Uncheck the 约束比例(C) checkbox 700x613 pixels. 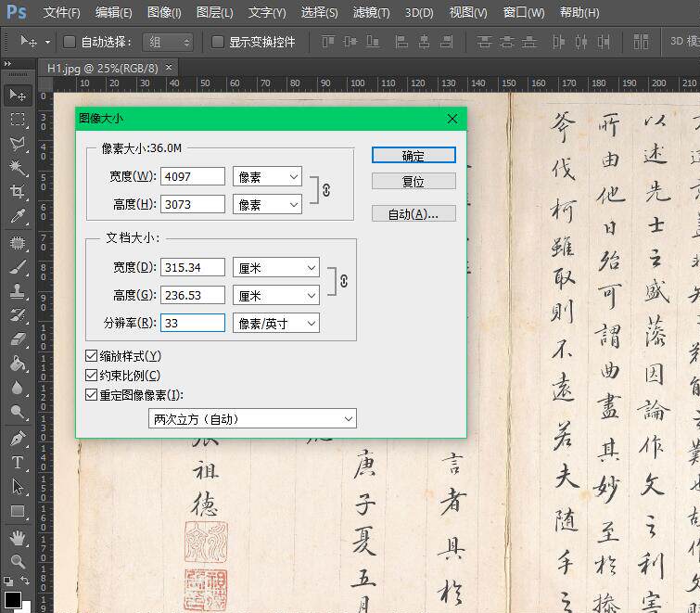(x=91, y=375)
